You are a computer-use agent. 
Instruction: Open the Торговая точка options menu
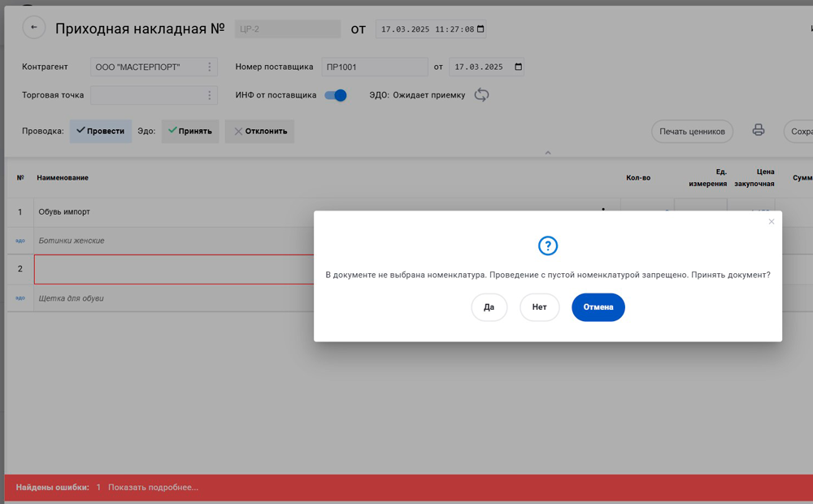210,95
